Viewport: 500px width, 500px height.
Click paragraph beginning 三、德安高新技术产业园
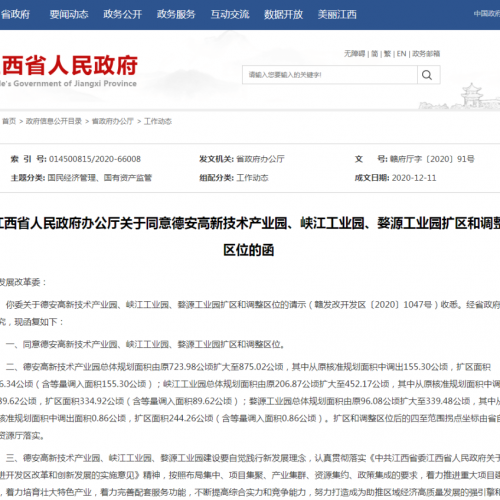(x=250, y=475)
